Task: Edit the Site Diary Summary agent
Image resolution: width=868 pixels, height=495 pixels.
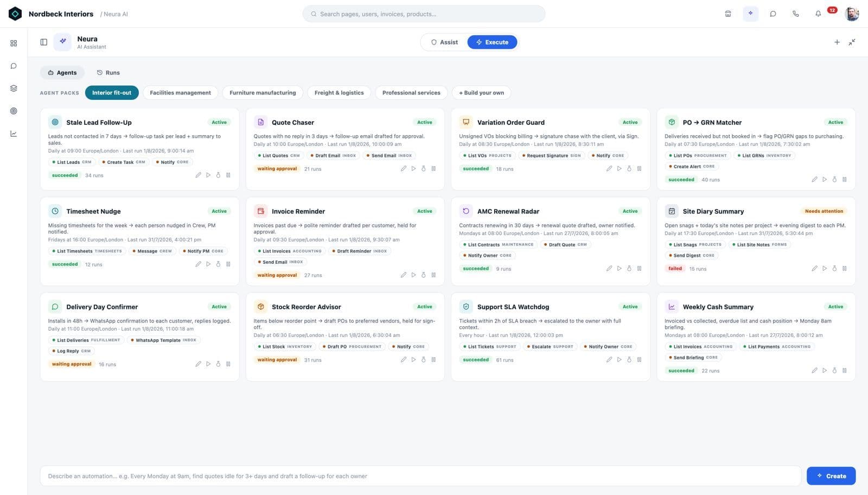Action: (x=814, y=269)
